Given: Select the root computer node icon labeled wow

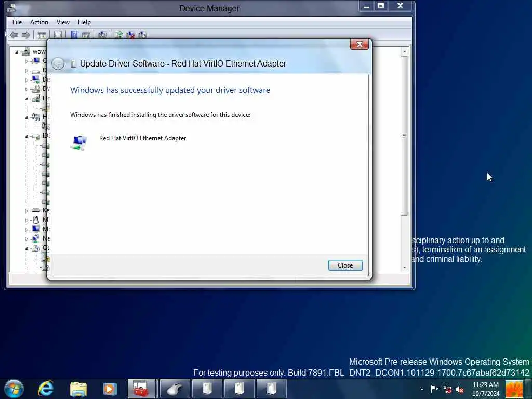Looking at the screenshot, I should pos(26,51).
